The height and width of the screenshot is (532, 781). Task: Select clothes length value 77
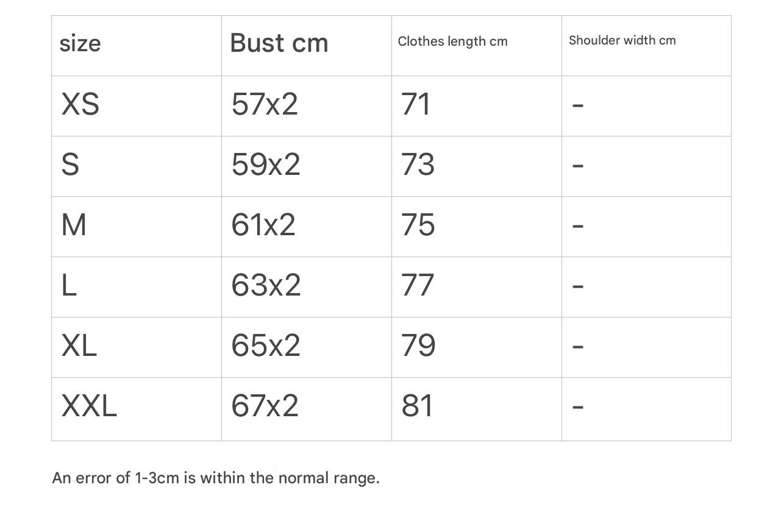[418, 285]
